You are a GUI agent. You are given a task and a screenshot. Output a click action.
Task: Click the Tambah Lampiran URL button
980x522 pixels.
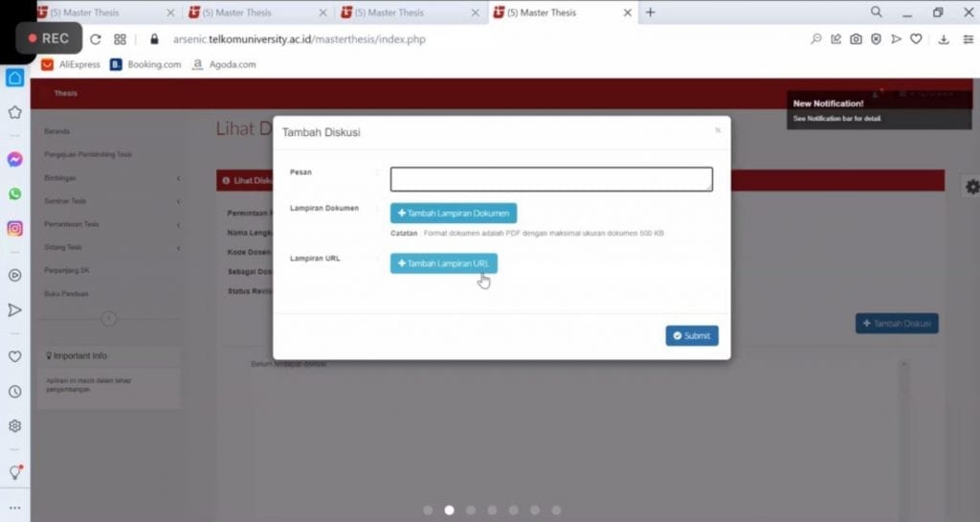click(443, 263)
